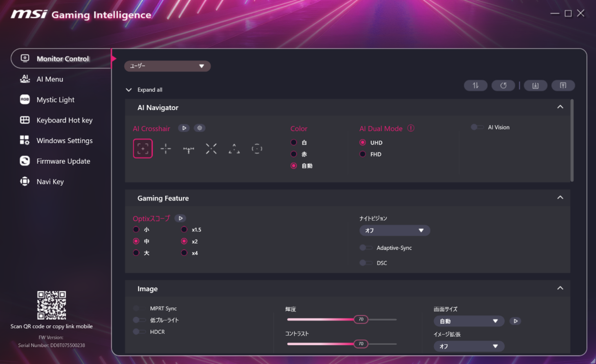Click the AI Dual Mode info icon
This screenshot has width=596, height=364.
(411, 128)
